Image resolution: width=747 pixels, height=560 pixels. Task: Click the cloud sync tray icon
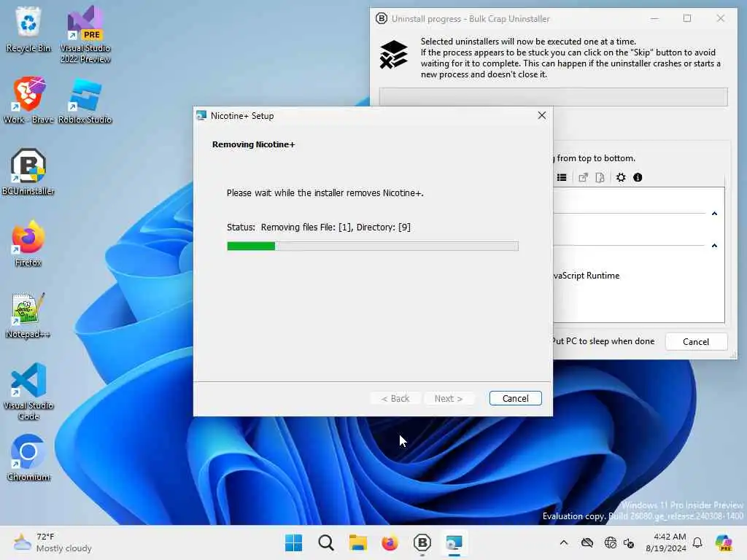(x=587, y=542)
